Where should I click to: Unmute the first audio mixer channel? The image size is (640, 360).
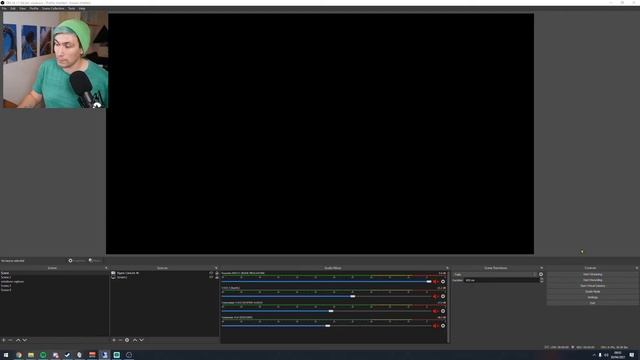tap(436, 282)
